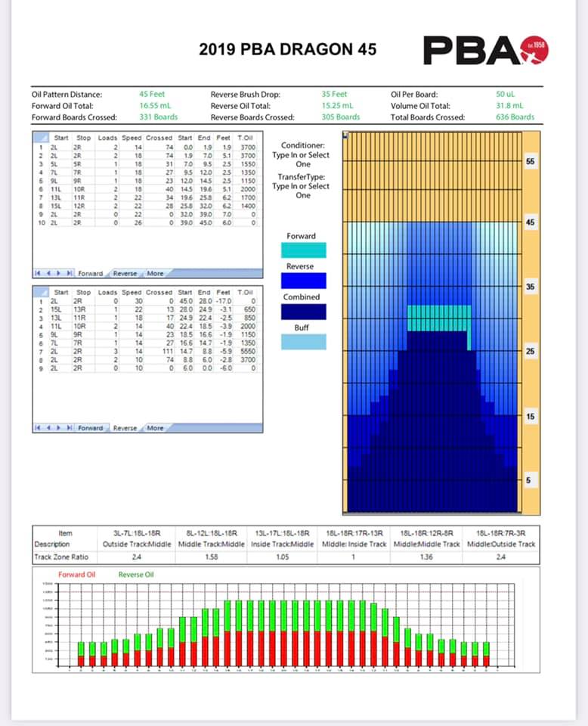Click Loads column header in forward loads table

(107, 138)
